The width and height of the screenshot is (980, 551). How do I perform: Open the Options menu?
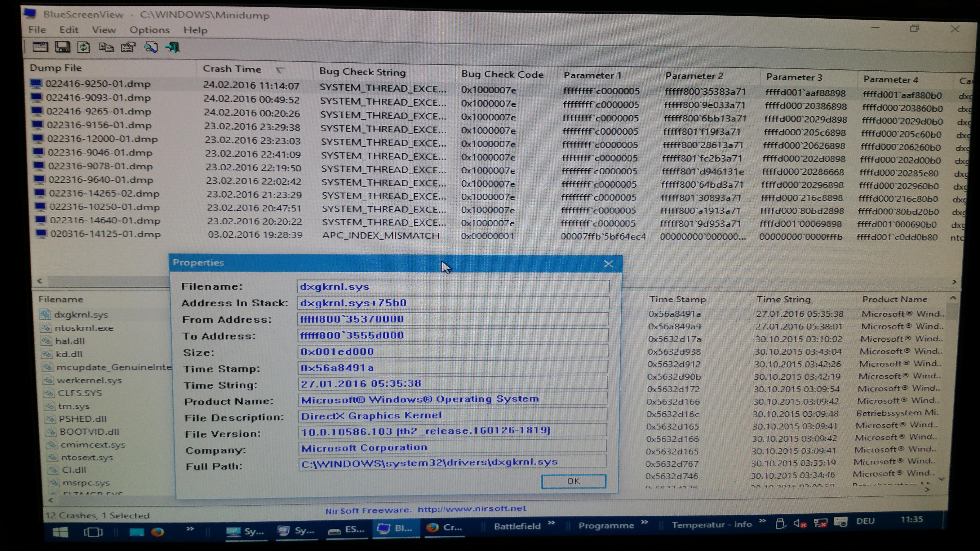tap(150, 30)
